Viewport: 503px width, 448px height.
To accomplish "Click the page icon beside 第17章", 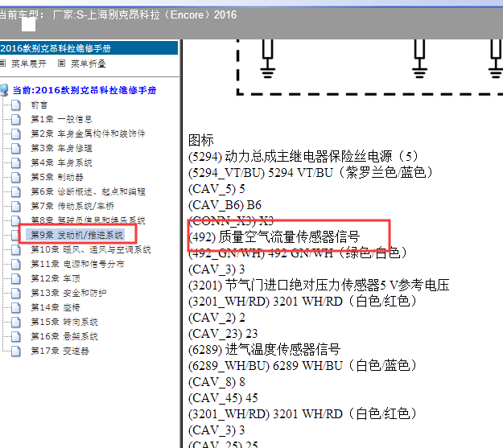I will tap(15, 351).
